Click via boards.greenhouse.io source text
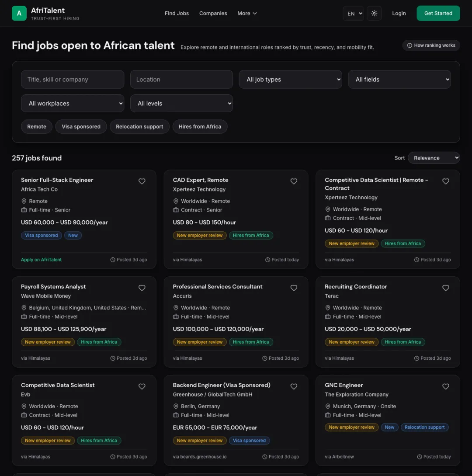The width and height of the screenshot is (472, 476). pos(200,457)
